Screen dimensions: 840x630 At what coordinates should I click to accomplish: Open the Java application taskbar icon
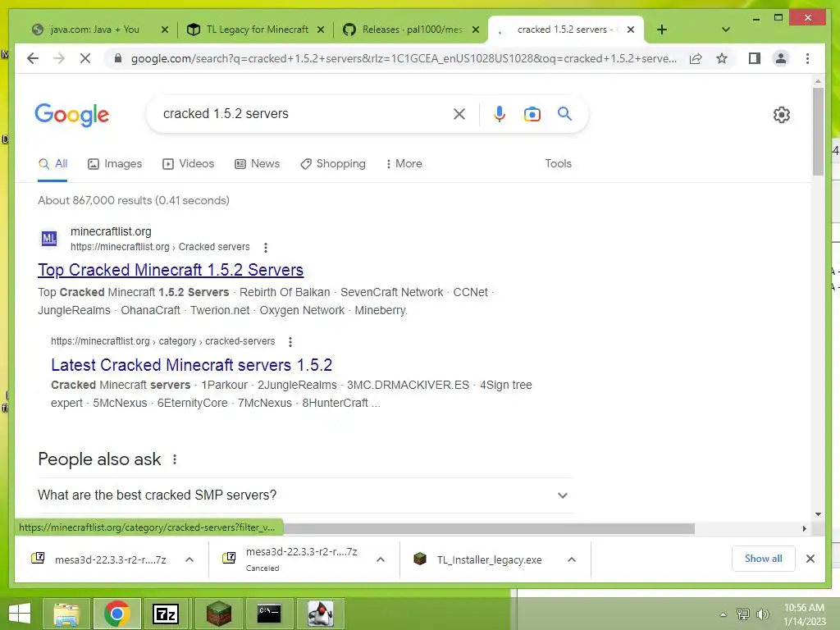click(x=321, y=614)
